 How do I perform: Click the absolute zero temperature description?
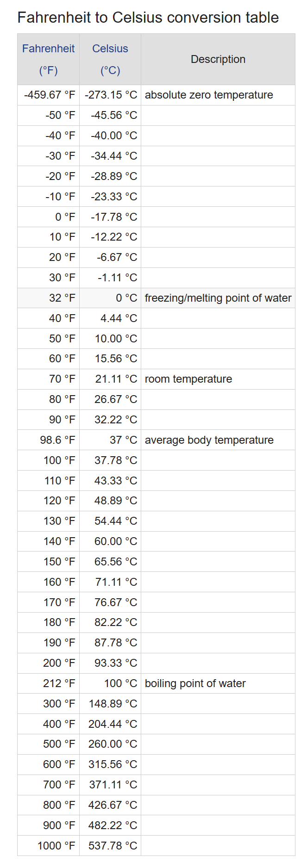pos(209,95)
